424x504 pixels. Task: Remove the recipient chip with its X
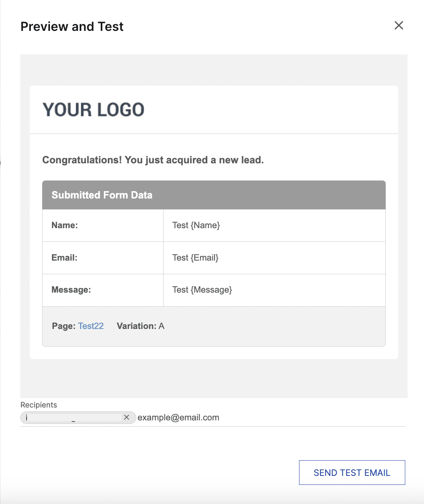pos(126,417)
